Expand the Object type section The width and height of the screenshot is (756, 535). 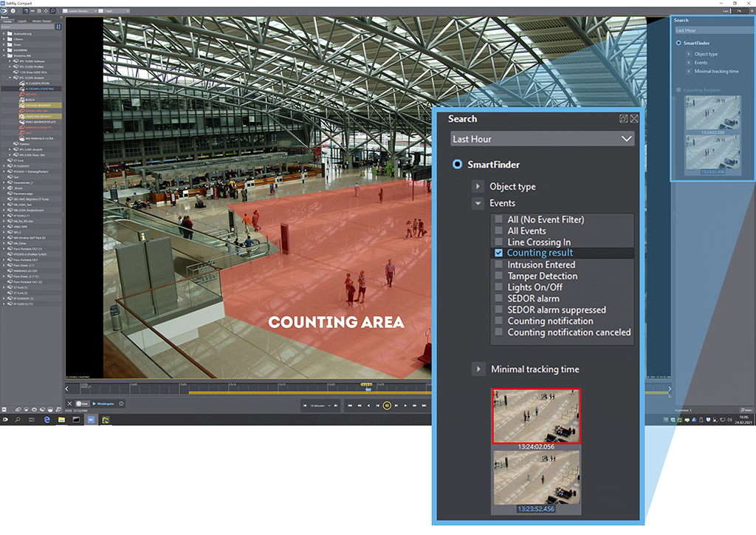point(478,187)
